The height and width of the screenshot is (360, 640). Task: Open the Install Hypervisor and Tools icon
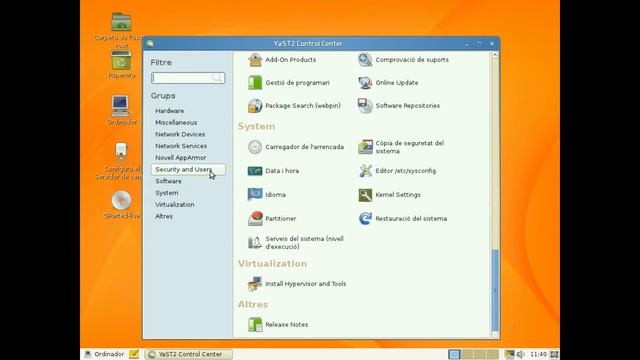(255, 284)
